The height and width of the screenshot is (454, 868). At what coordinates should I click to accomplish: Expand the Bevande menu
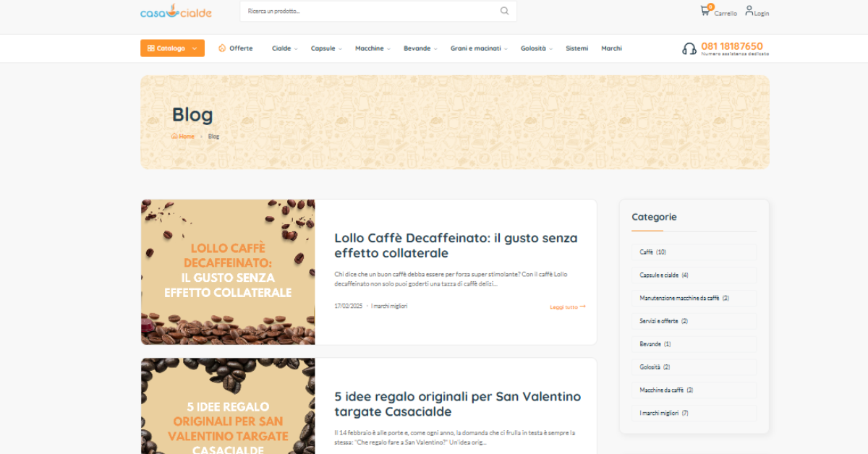420,48
